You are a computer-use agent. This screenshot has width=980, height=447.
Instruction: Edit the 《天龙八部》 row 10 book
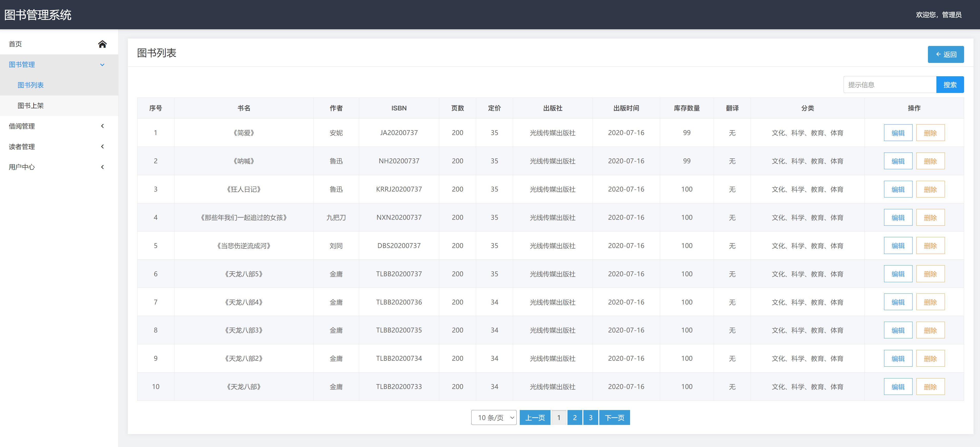point(898,386)
